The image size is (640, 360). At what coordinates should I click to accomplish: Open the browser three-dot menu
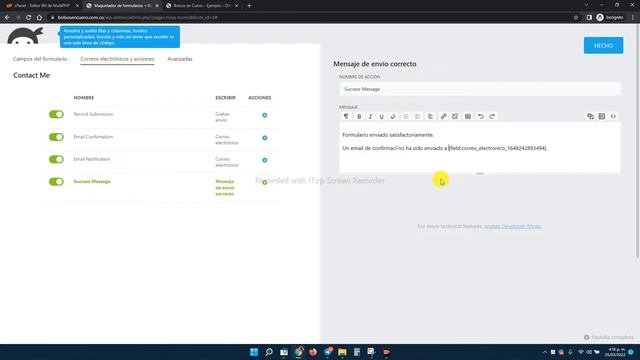[x=633, y=18]
